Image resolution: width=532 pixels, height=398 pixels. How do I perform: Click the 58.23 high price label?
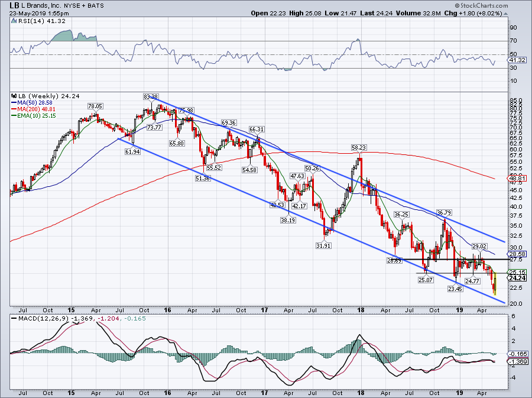(359, 148)
